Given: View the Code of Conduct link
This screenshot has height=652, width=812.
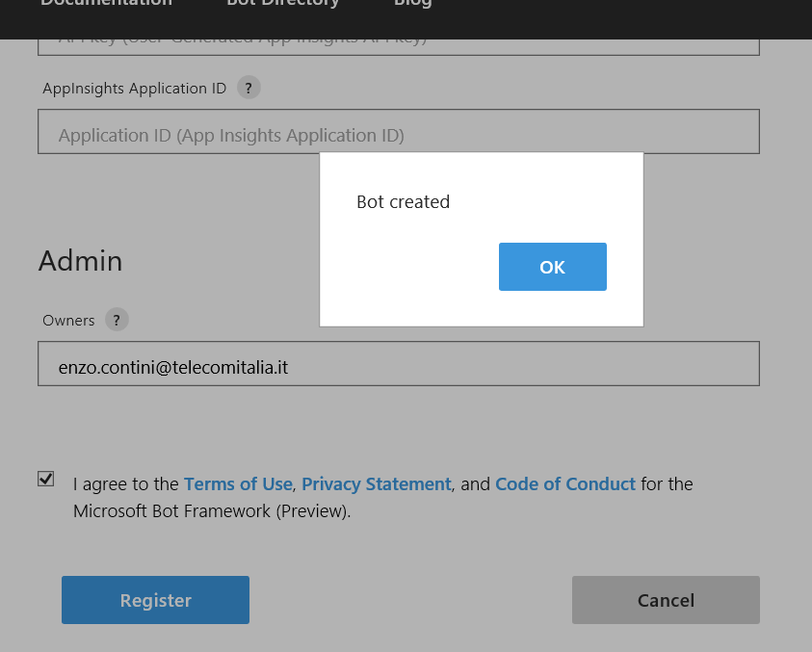Looking at the screenshot, I should click(564, 483).
